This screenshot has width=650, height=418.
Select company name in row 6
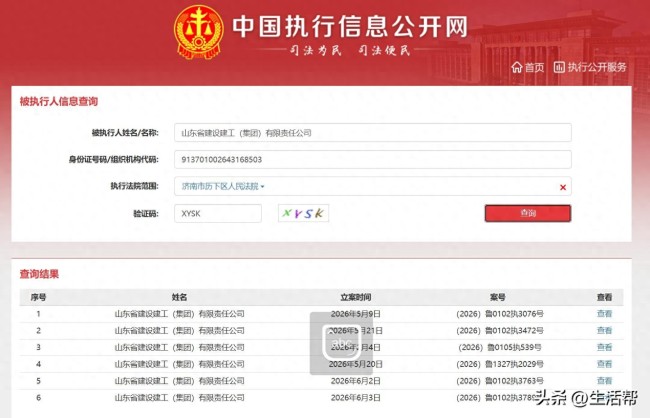coord(179,398)
